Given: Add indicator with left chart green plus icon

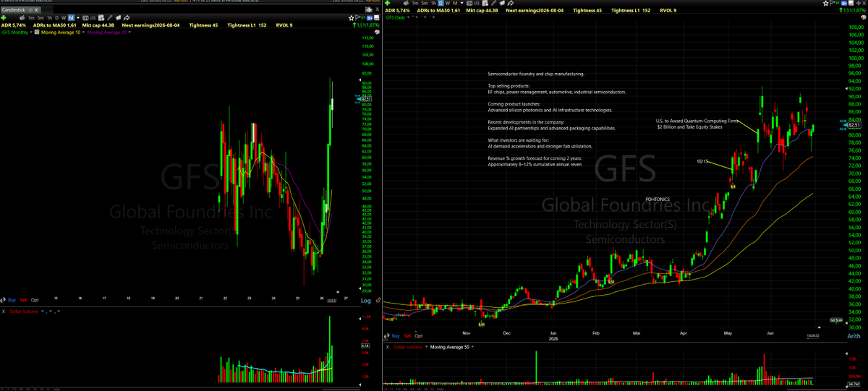Looking at the screenshot, I should pyautogui.click(x=4, y=17).
